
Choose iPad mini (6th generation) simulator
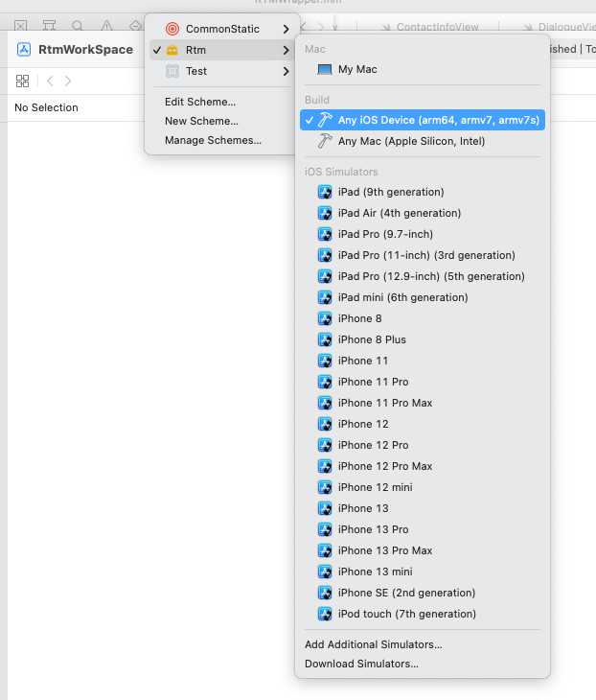click(422, 297)
